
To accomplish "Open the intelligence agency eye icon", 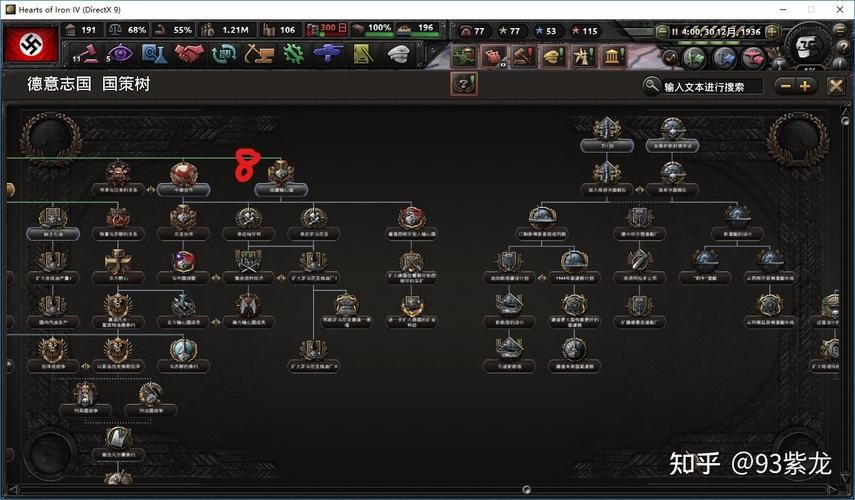I will tap(119, 53).
